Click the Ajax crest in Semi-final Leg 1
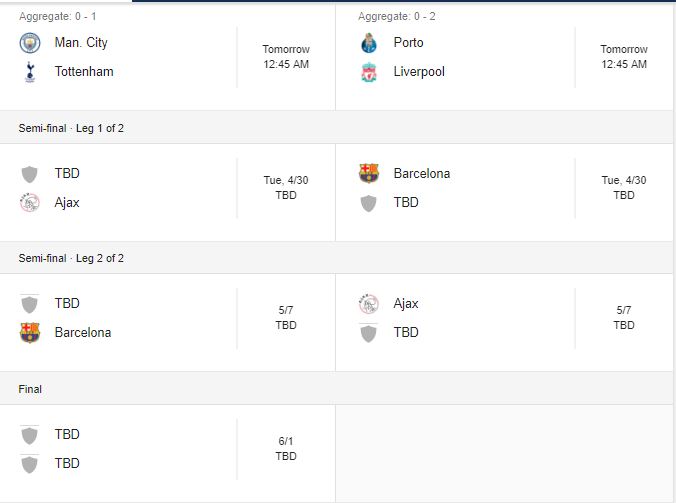Viewport: 676px width, 503px height. coord(30,203)
